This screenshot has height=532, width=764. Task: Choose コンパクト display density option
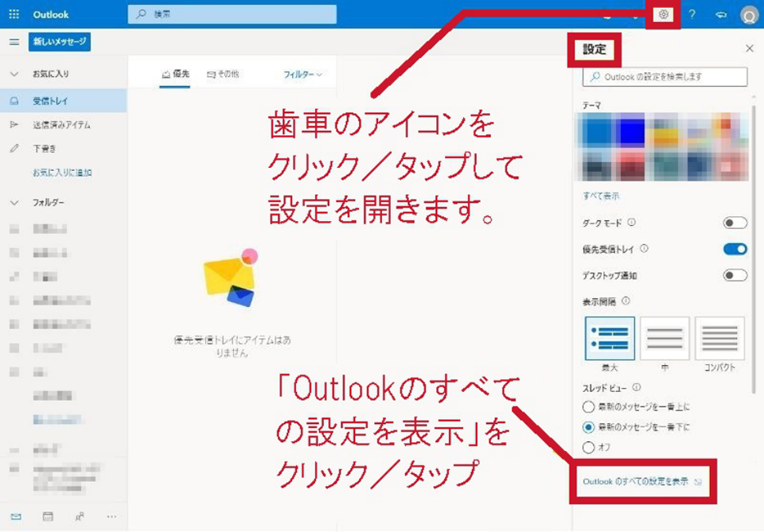click(719, 338)
